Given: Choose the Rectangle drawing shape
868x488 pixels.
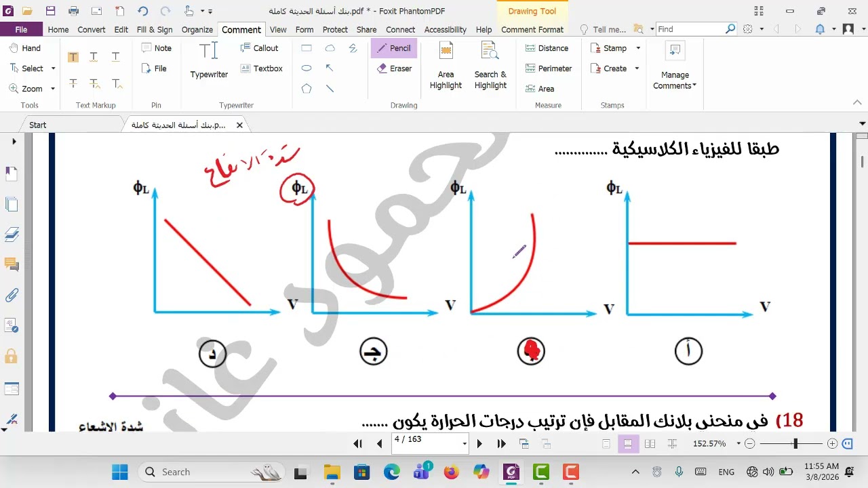Looking at the screenshot, I should [x=307, y=48].
